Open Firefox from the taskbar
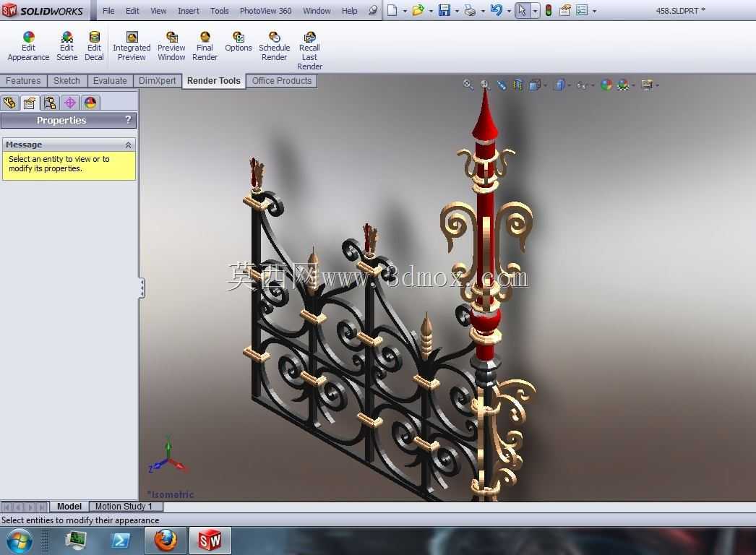 coord(166,541)
